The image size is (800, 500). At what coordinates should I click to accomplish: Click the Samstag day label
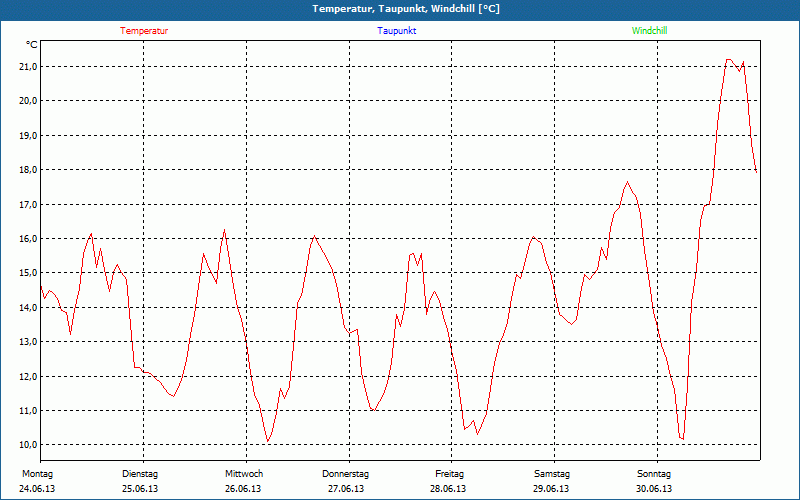tap(552, 474)
